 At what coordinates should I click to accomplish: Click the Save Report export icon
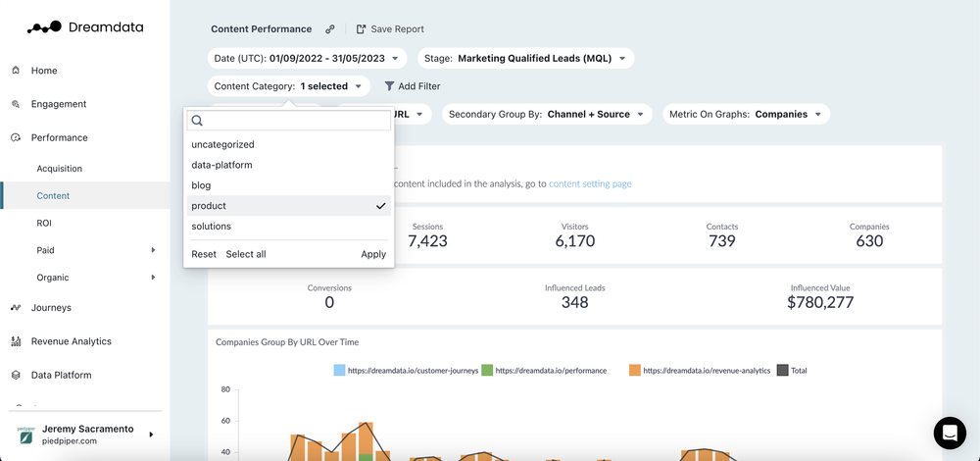[x=361, y=28]
